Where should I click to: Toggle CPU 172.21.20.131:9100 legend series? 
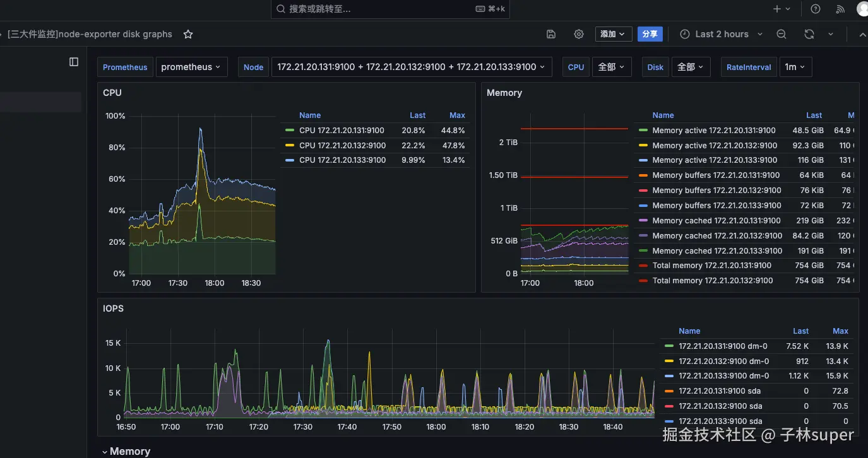tap(342, 131)
